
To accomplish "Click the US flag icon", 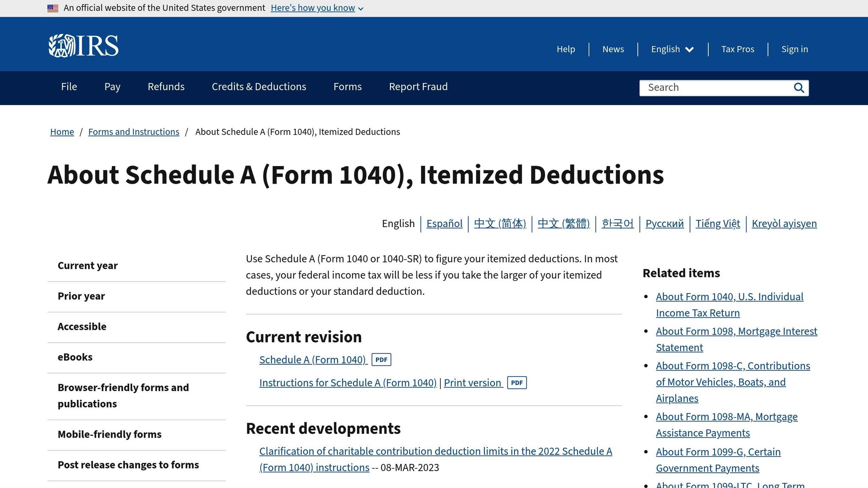I will 53,8.
